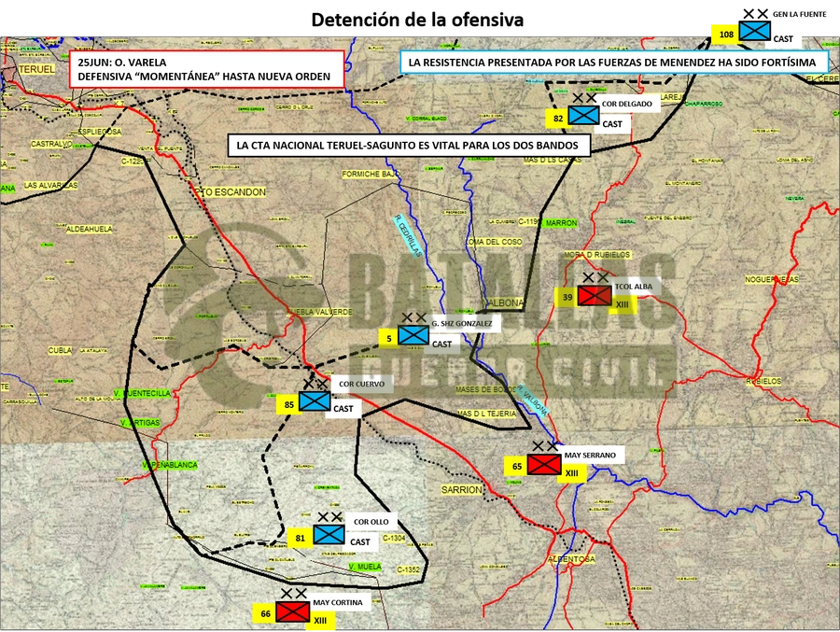Click the blue-bordered 'LA RESISTENCIA PRESENTADA' text box

click(614, 63)
